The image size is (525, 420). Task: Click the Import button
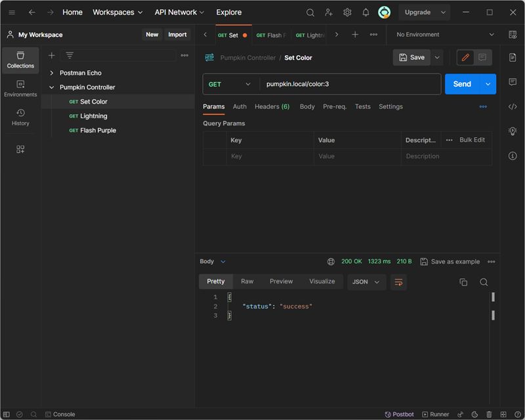[177, 35]
